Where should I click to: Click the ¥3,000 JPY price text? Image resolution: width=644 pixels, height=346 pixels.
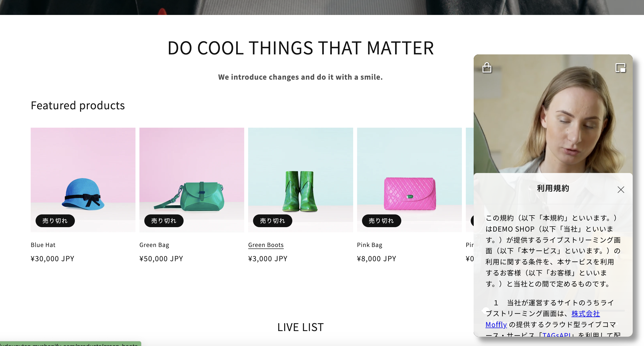pyautogui.click(x=268, y=259)
